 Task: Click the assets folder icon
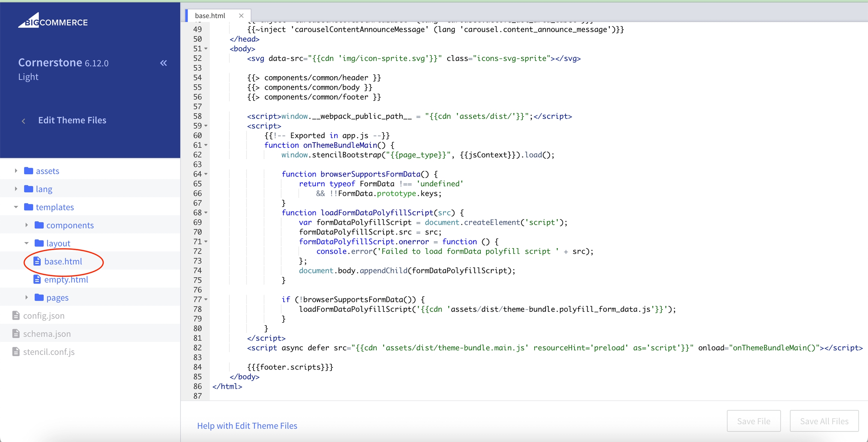[29, 171]
